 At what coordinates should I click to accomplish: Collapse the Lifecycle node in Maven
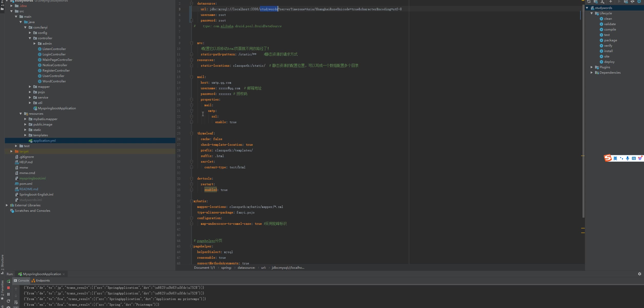[x=592, y=13]
